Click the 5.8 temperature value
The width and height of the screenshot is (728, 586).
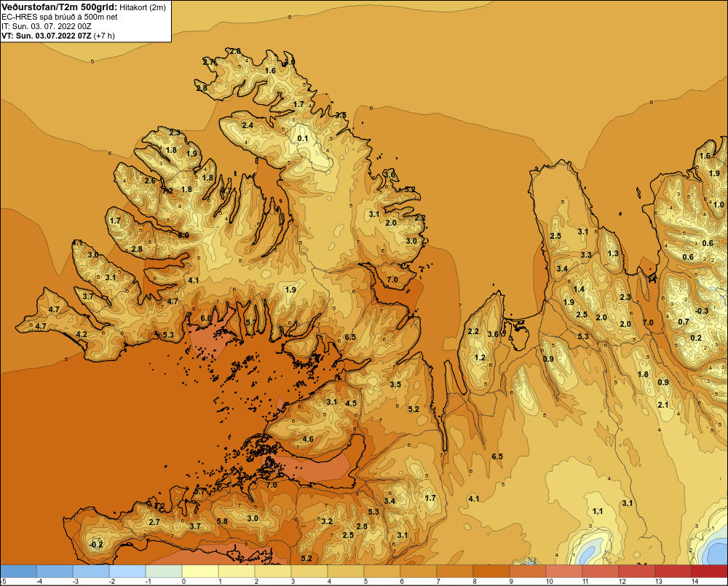coord(222,521)
